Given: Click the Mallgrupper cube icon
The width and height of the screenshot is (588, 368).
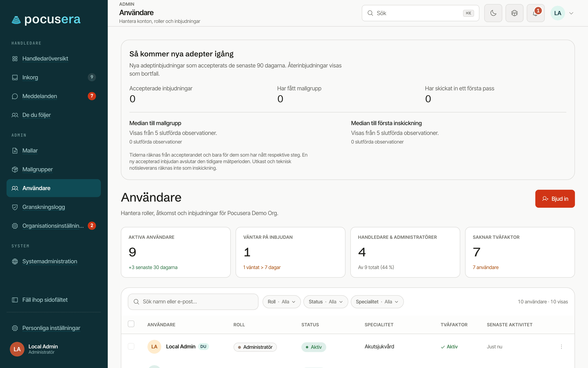Looking at the screenshot, I should (x=15, y=169).
